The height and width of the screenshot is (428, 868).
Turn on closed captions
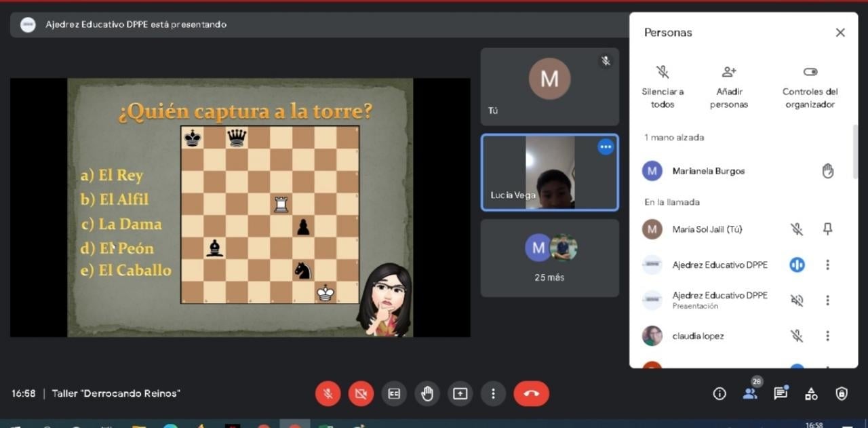[x=394, y=393]
